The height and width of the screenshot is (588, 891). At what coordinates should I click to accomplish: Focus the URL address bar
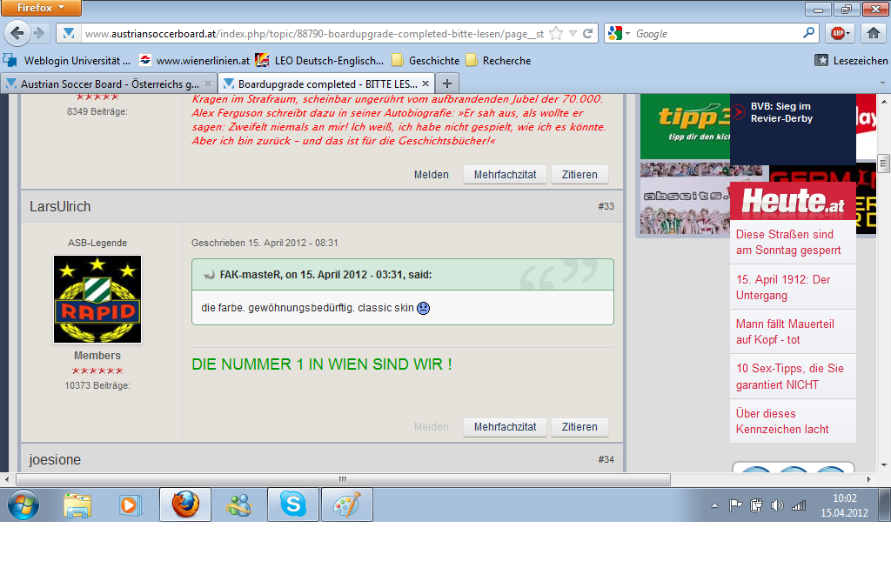click(314, 34)
